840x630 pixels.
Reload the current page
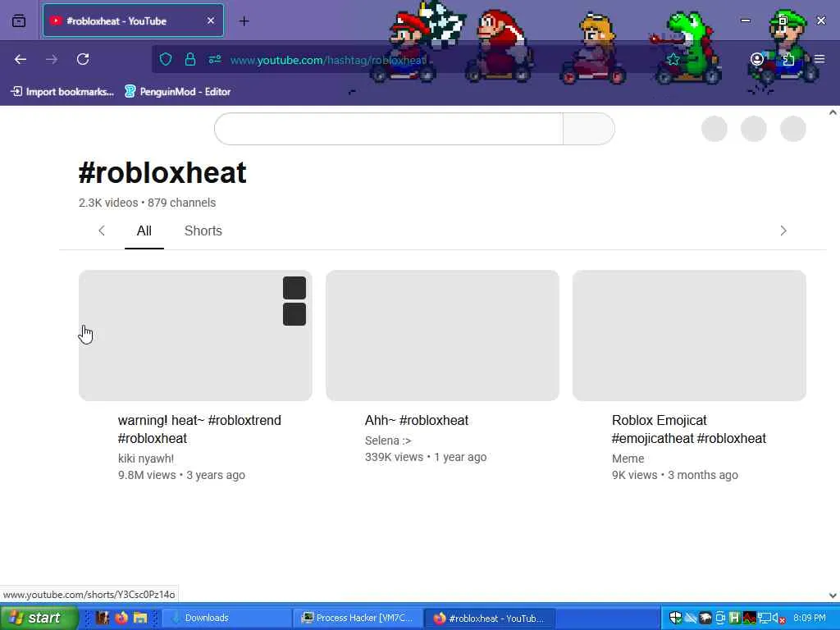(x=83, y=59)
